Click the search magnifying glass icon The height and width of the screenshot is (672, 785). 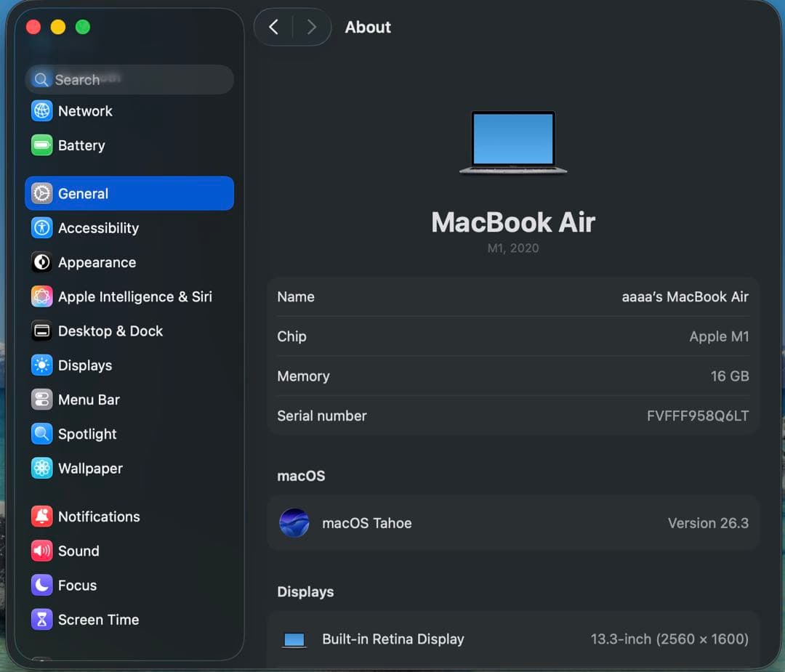coord(41,80)
